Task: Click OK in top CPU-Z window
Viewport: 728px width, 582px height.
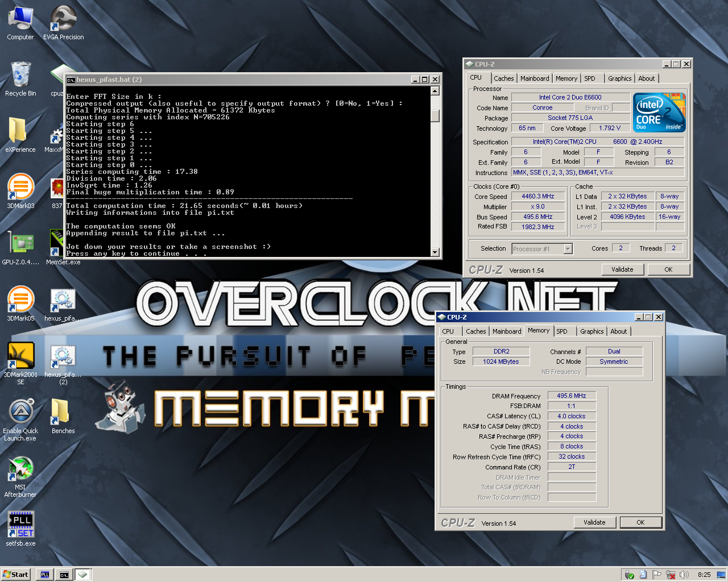Action: click(x=668, y=269)
